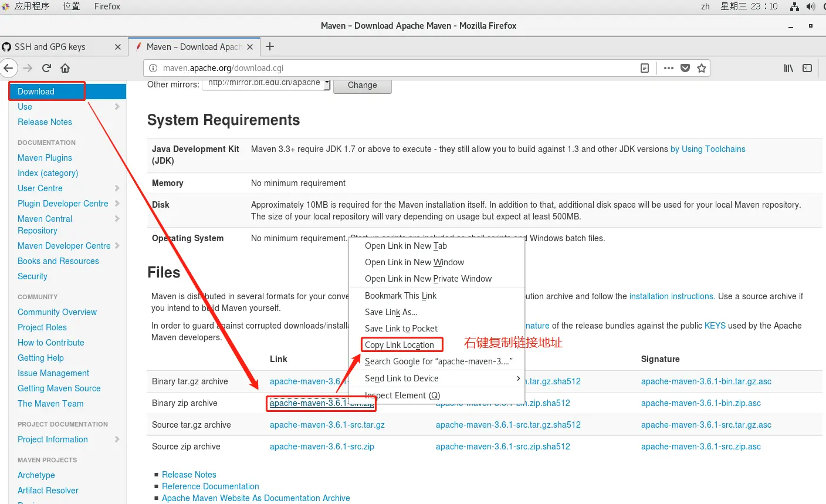
Task: Open Artifact Resolver link
Action: (48, 491)
